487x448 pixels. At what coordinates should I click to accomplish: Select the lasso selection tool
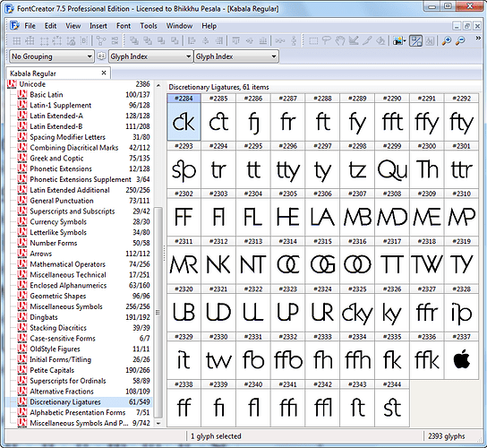[327, 40]
